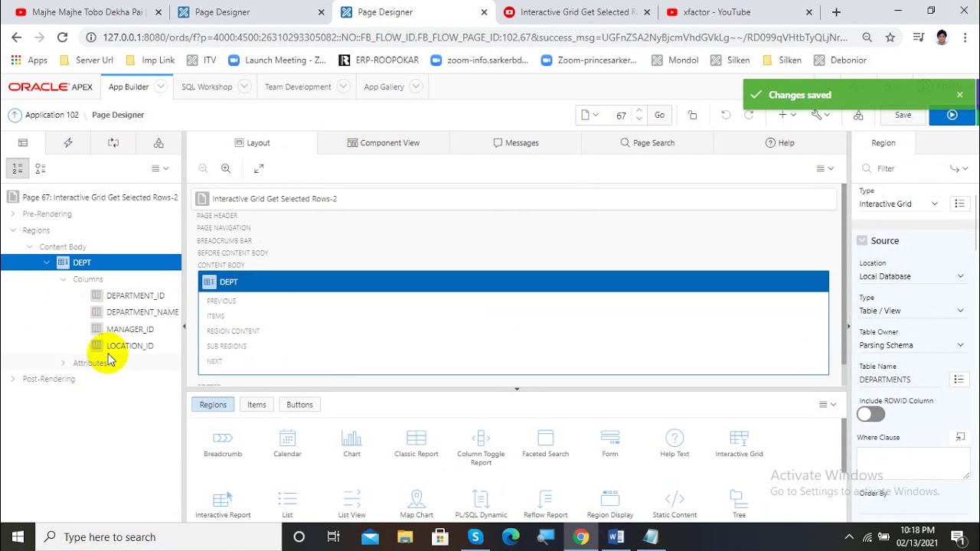Zoom out the layout view
This screenshot has width=980, height=551.
203,168
